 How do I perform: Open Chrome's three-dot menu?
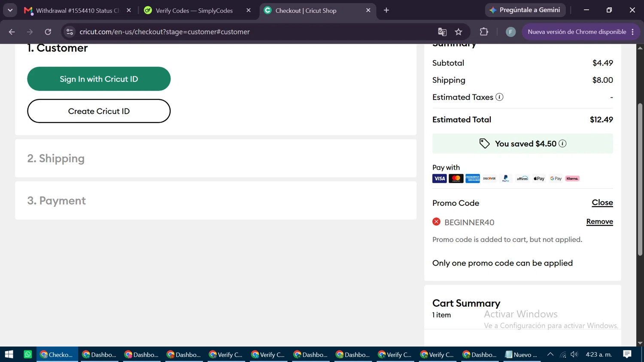pos(633,32)
